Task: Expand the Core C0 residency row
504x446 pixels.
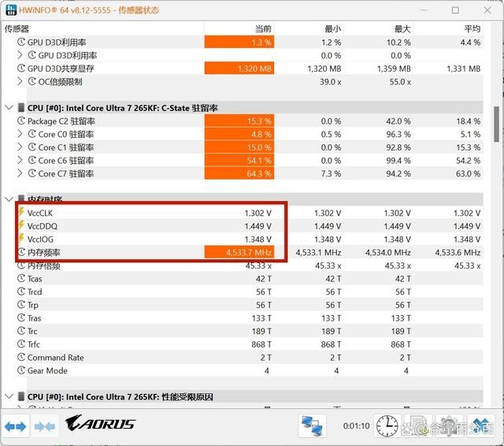Action: click(21, 134)
